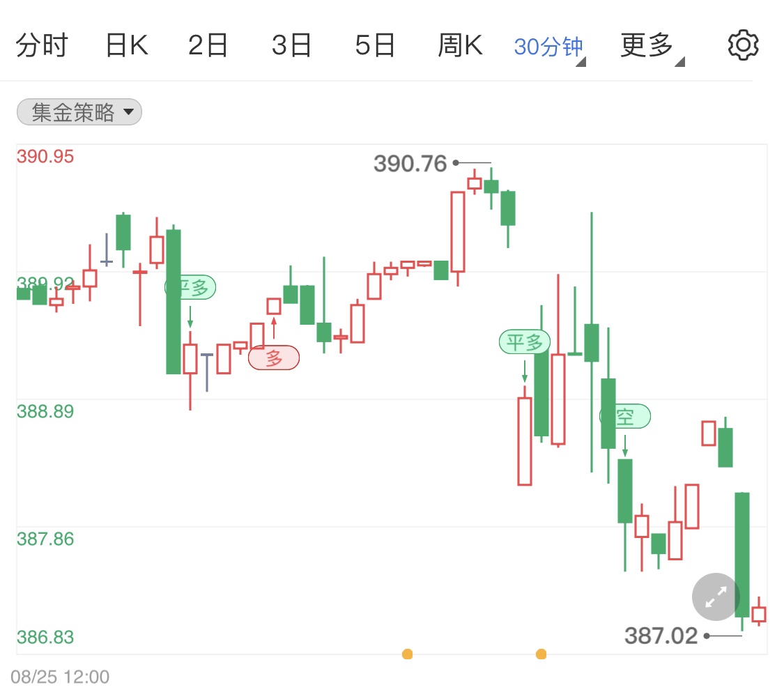Click the 08/25 12:00 time label
The width and height of the screenshot is (784, 699).
coord(60,677)
